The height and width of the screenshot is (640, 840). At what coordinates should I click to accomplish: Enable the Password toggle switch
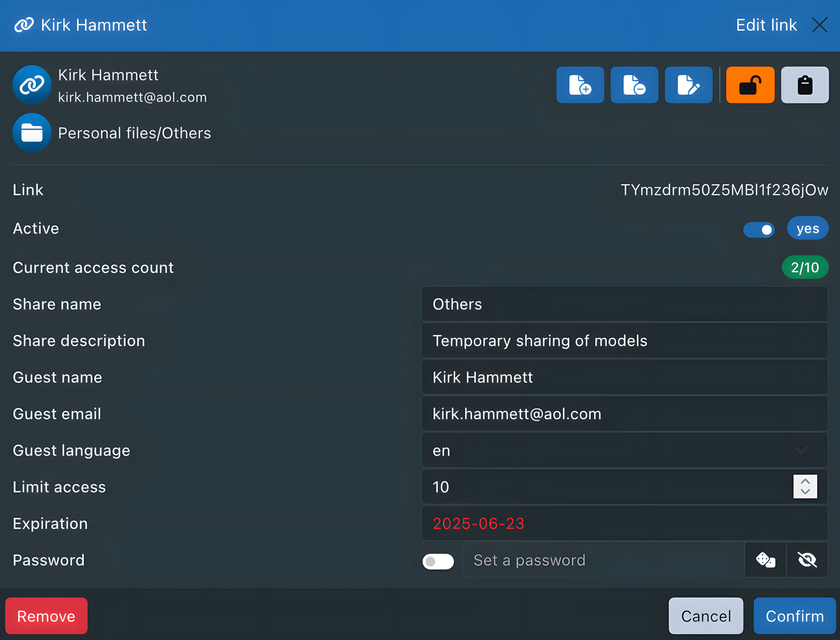438,561
